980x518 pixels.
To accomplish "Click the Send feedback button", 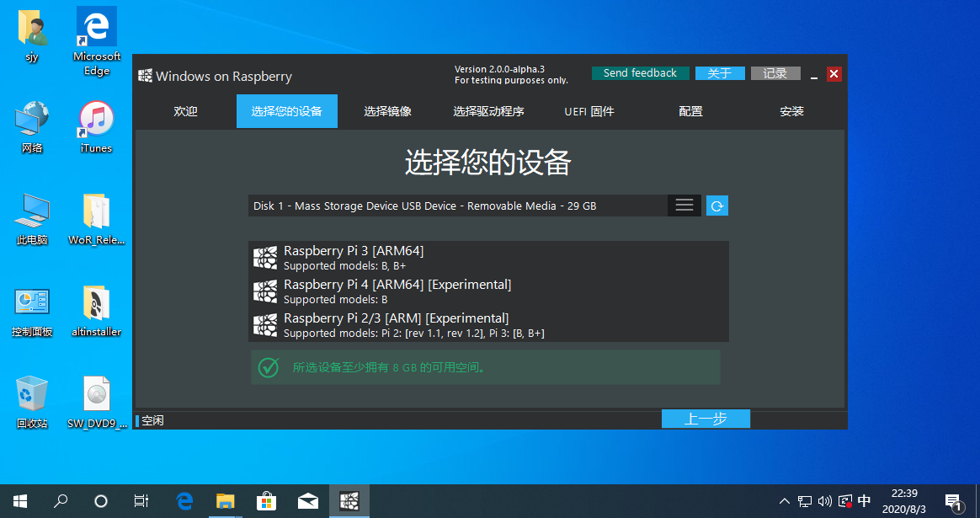I will pos(640,73).
